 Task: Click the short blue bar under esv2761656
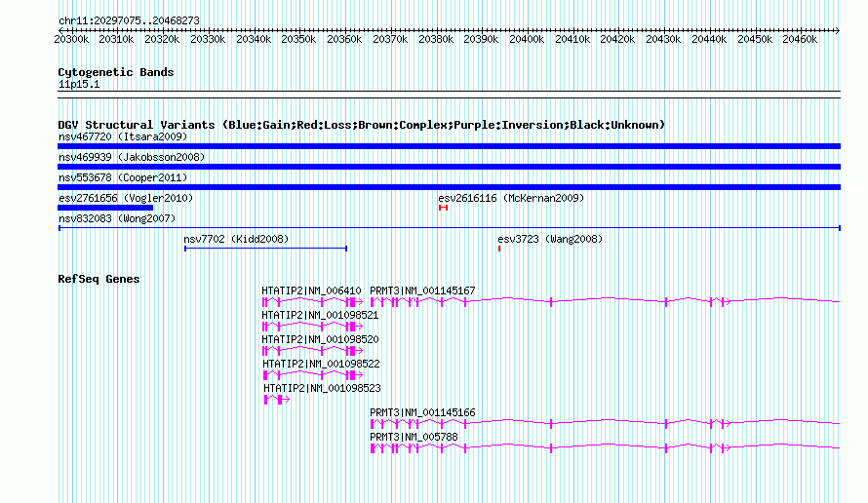click(x=105, y=208)
